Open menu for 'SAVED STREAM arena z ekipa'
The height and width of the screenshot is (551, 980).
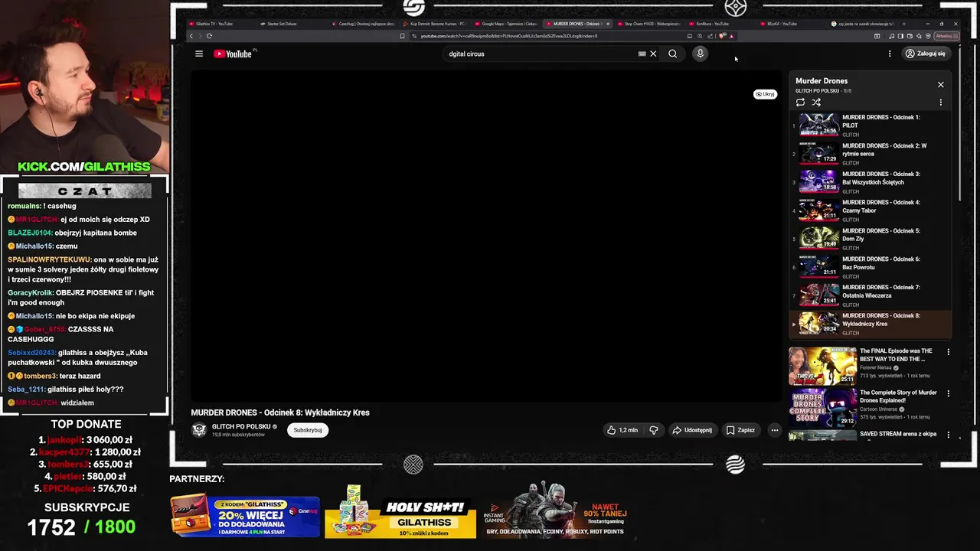[949, 435]
